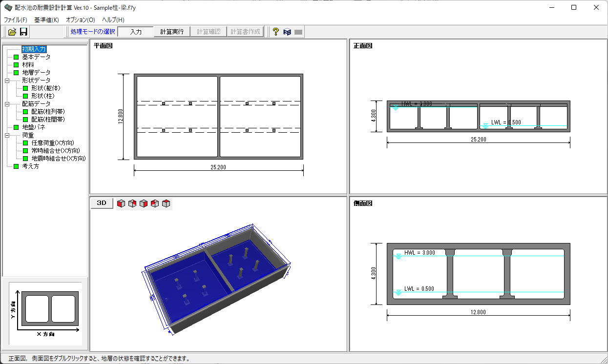608x364 pixels.
Task: Click the green status icon beside 地層データ
Action: tap(16, 73)
